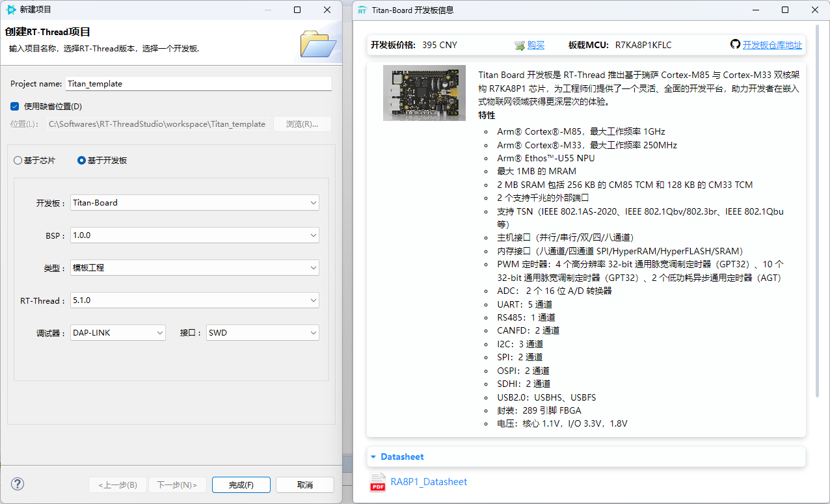The image size is (830, 504).
Task: Click the Project name text field
Action: [x=198, y=84]
